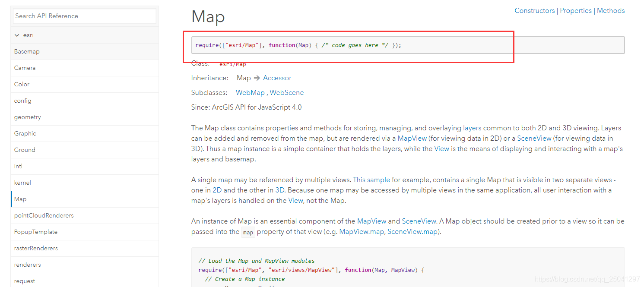644x287 pixels.
Task: Click the 'Inheritance:' label
Action: [210, 78]
